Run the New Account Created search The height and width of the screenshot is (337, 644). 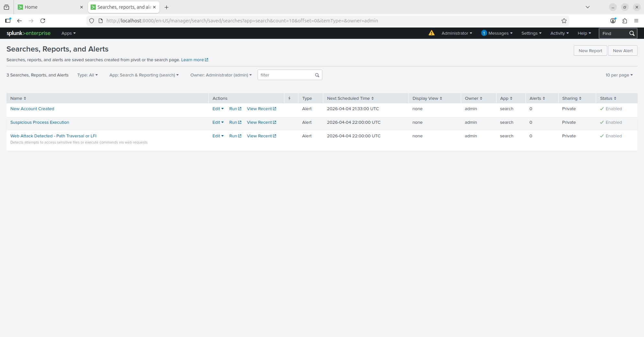pos(235,109)
